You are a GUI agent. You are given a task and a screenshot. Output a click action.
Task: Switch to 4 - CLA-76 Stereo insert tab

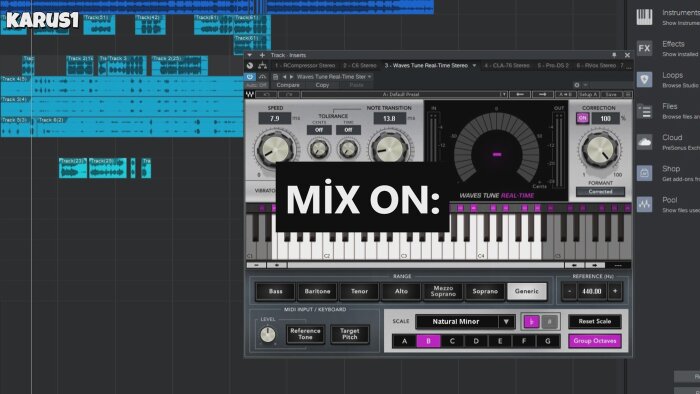[x=507, y=66]
